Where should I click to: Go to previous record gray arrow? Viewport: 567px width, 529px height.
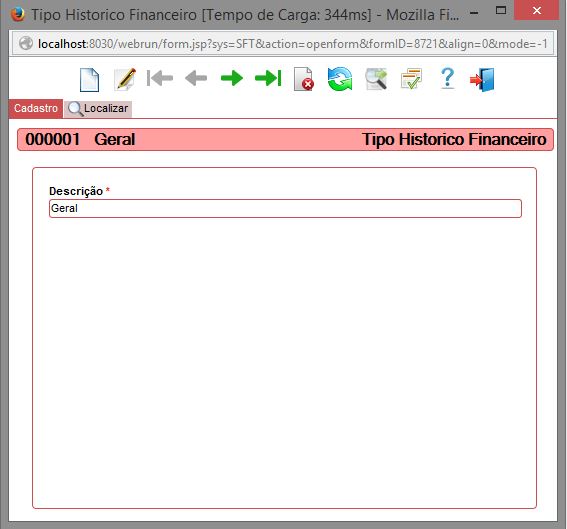click(196, 78)
